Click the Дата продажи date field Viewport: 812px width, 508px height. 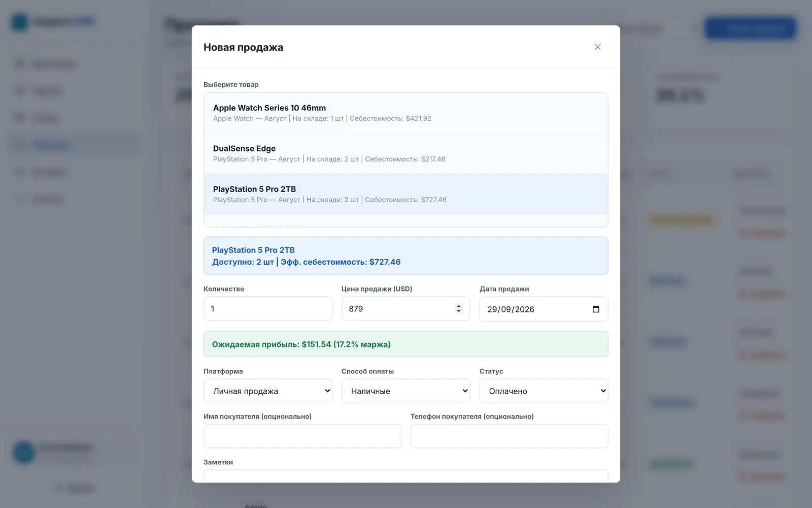tap(544, 309)
